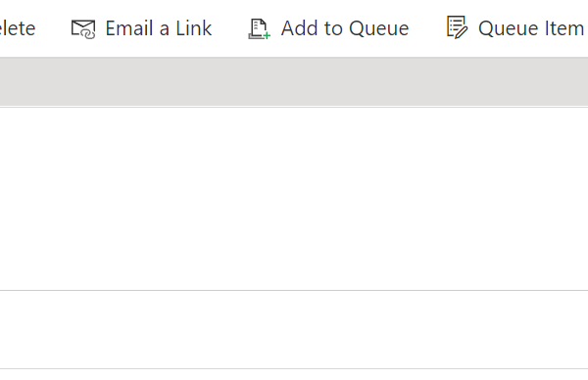Click the green plus badge on the queue icon
The height and width of the screenshot is (380, 588).
(x=267, y=35)
